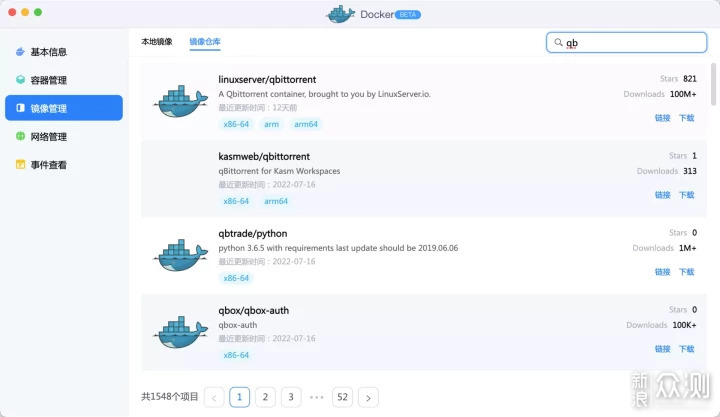Switch to the 本地镜像 tab
The width and height of the screenshot is (720, 417).
(x=157, y=41)
